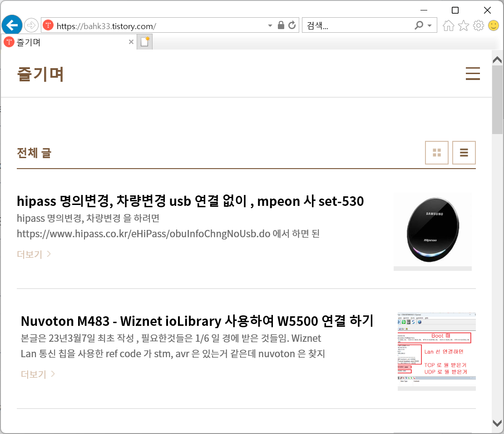Go back using the blue back arrow
This screenshot has height=434, width=504.
[12, 25]
